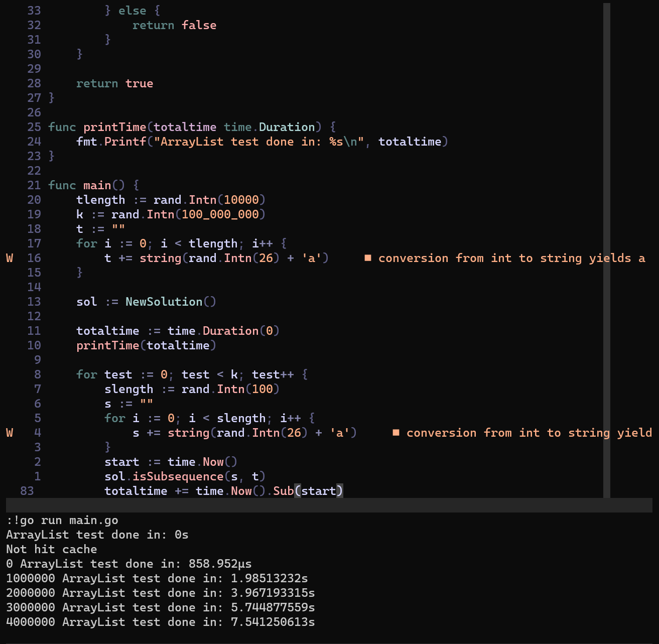Click the W warning sign on line 16
The height and width of the screenshot is (644, 659).
(x=10, y=258)
